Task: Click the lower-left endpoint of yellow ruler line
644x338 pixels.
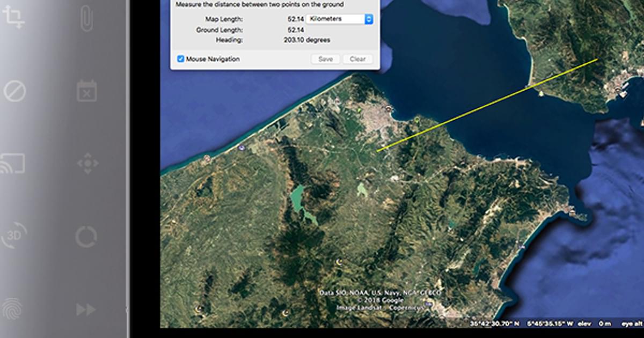Action: tap(377, 151)
